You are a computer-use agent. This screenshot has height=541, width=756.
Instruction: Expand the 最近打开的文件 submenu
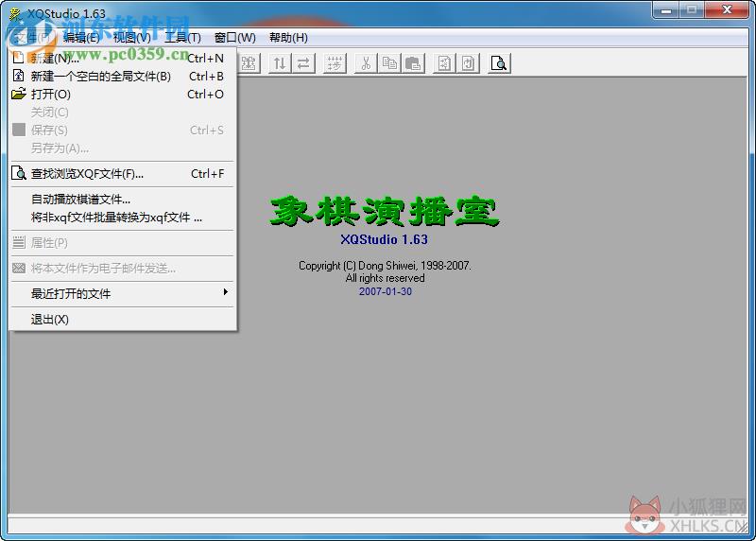[x=123, y=293]
